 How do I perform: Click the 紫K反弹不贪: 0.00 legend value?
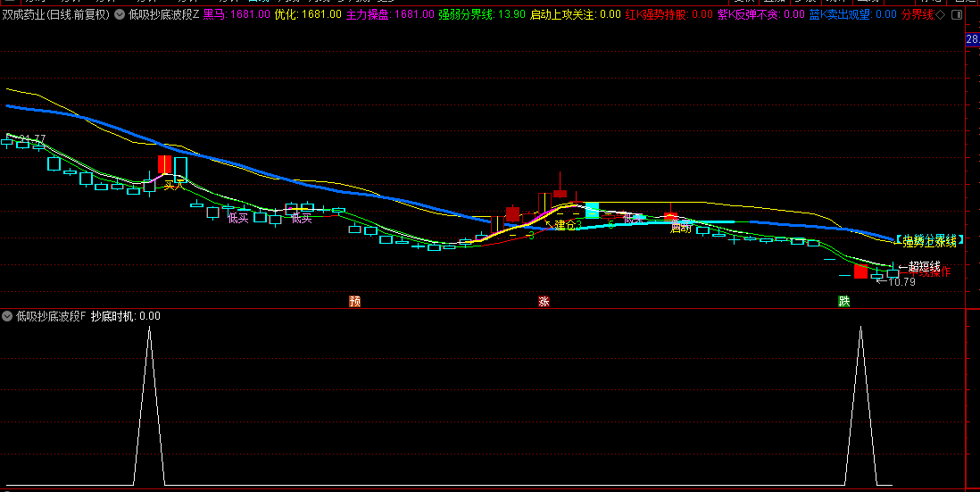(761, 14)
